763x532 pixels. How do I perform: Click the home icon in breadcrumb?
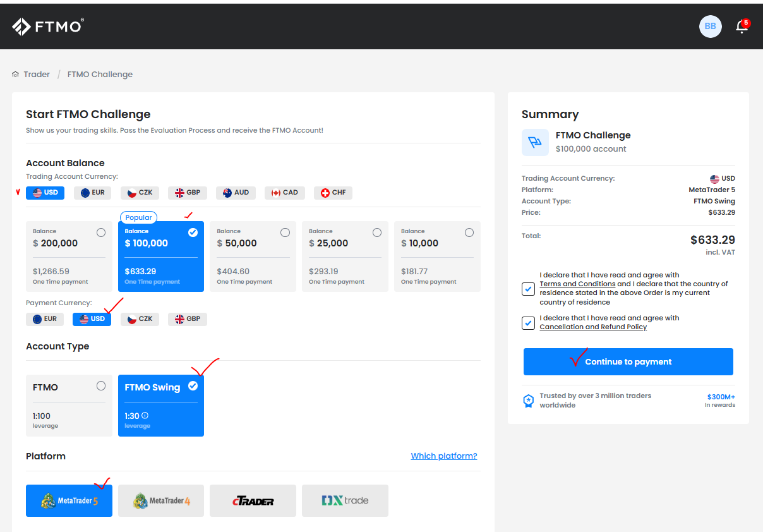15,75
